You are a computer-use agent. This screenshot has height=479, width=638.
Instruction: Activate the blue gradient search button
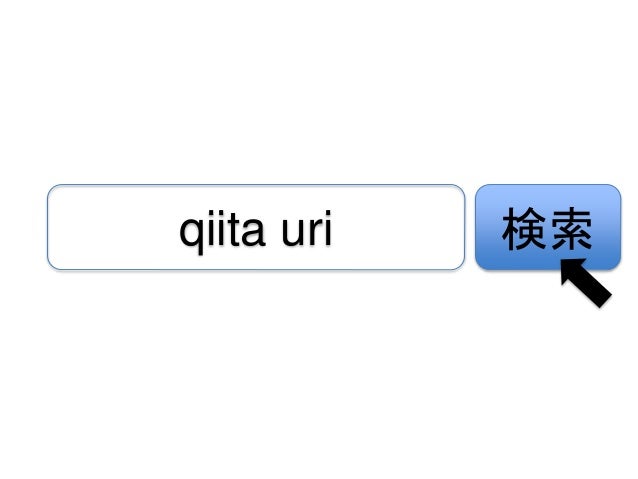[x=548, y=227]
